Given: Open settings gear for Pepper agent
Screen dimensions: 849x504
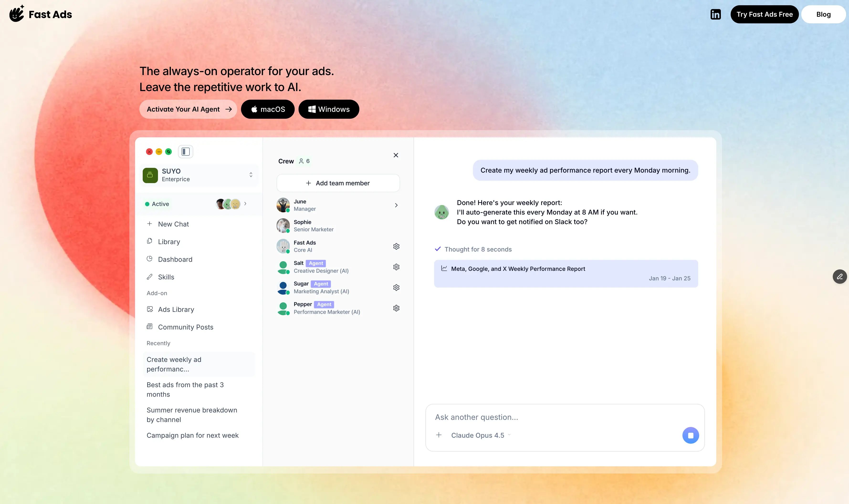Looking at the screenshot, I should click(x=396, y=308).
